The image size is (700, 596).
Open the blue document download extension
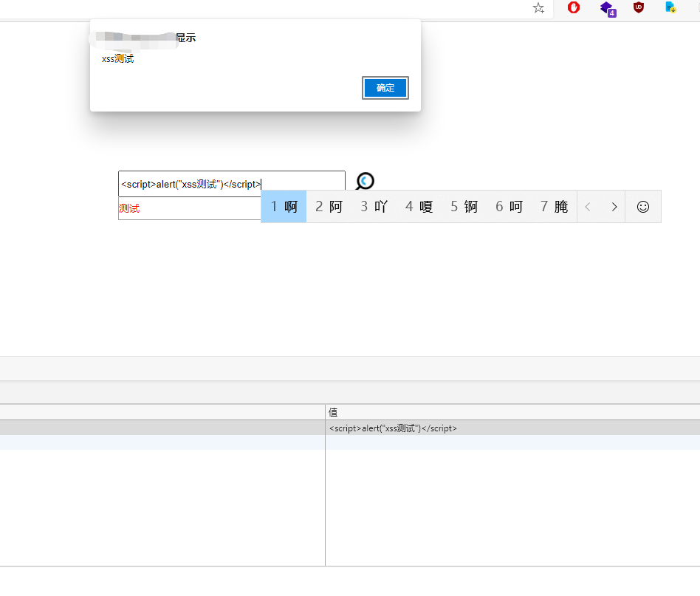(x=670, y=7)
